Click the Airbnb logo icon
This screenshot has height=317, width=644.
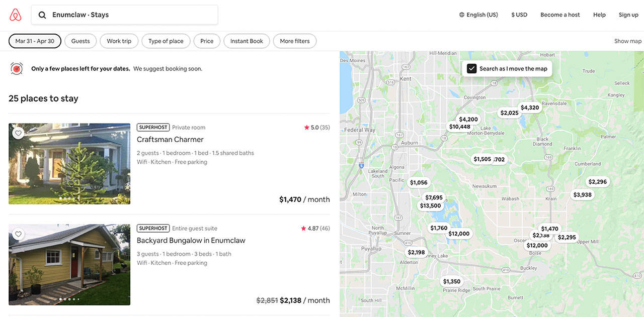click(16, 15)
